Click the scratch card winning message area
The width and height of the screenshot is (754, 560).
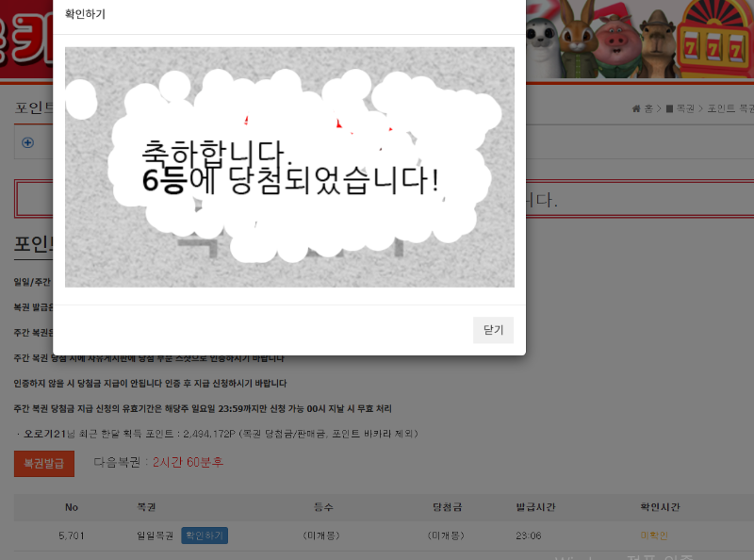[x=289, y=167]
